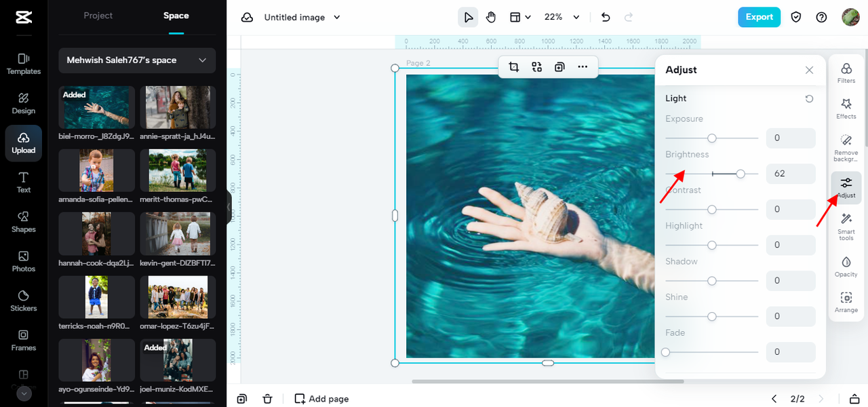Open the more options ellipsis in floating toolbar

(x=583, y=66)
